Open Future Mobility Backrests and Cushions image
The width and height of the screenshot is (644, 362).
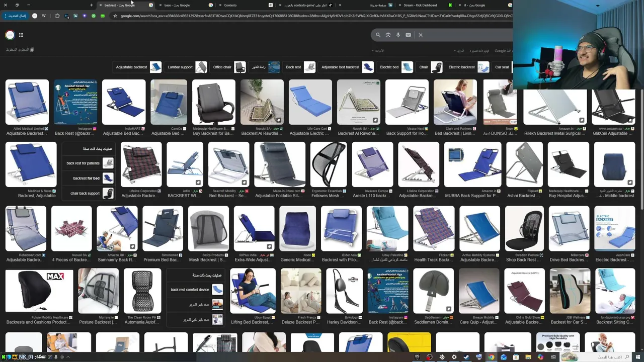pos(39,291)
